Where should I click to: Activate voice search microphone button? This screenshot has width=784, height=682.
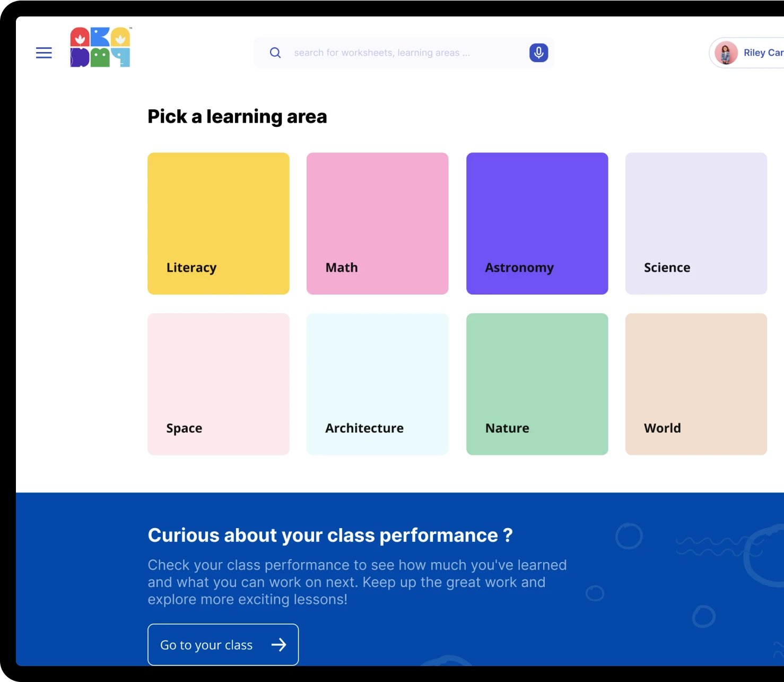[x=538, y=53]
